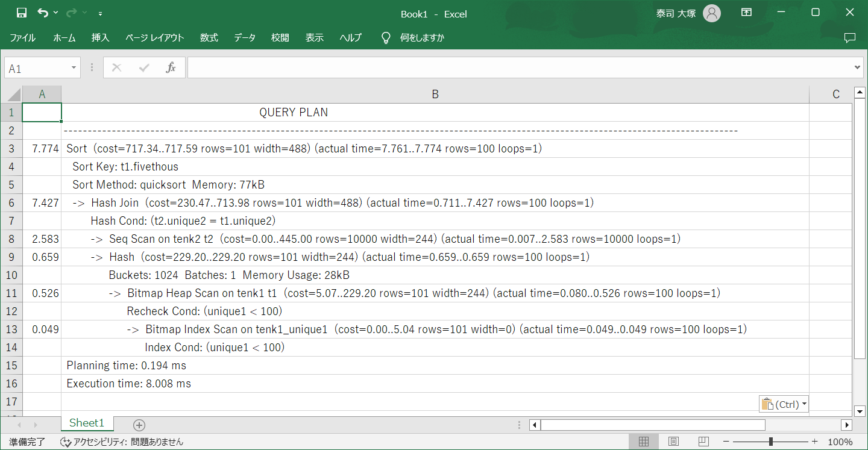The image size is (868, 450).
Task: Switch to the ホーム ribbon tab
Action: [64, 38]
